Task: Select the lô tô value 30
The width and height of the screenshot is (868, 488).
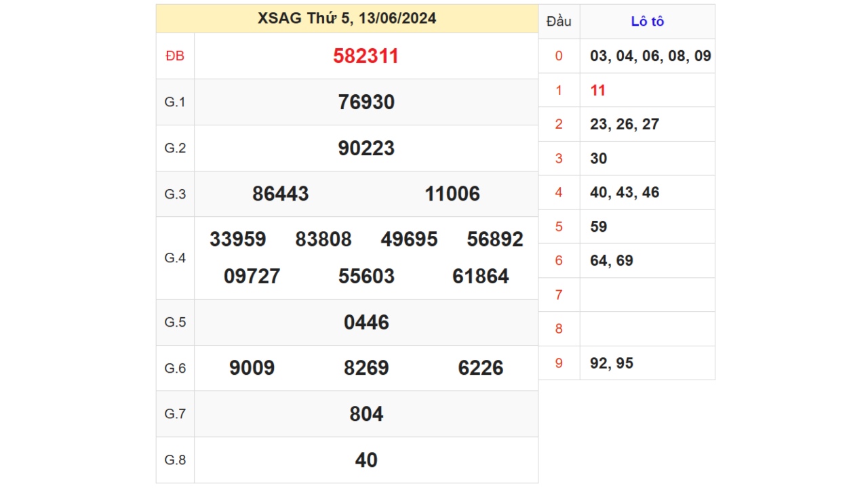Action: [599, 159]
